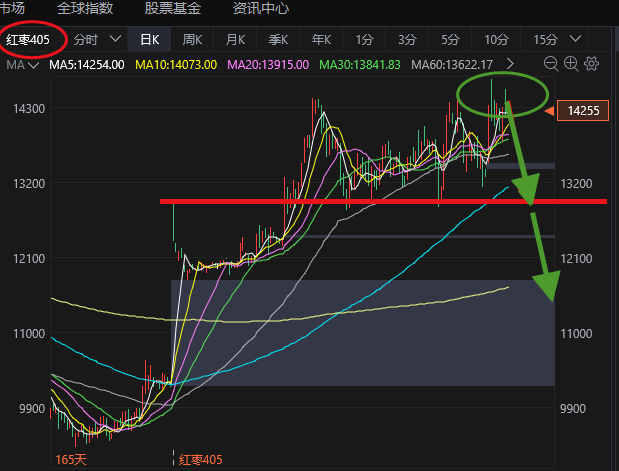Click the 9900 left axis label
619x471 pixels.
pos(32,409)
